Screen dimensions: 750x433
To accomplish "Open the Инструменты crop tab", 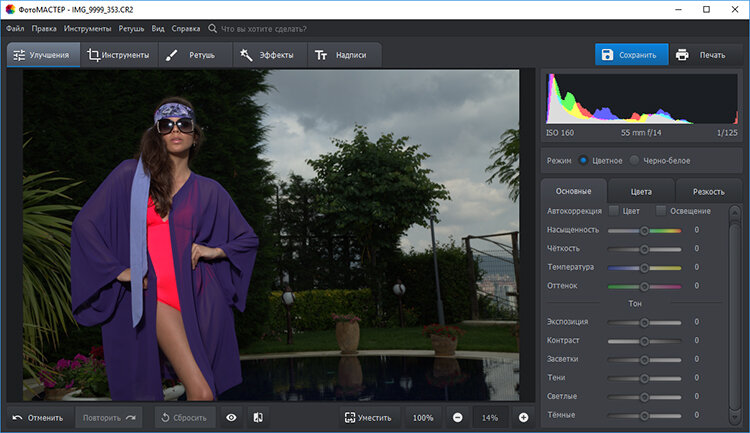I will tap(118, 55).
